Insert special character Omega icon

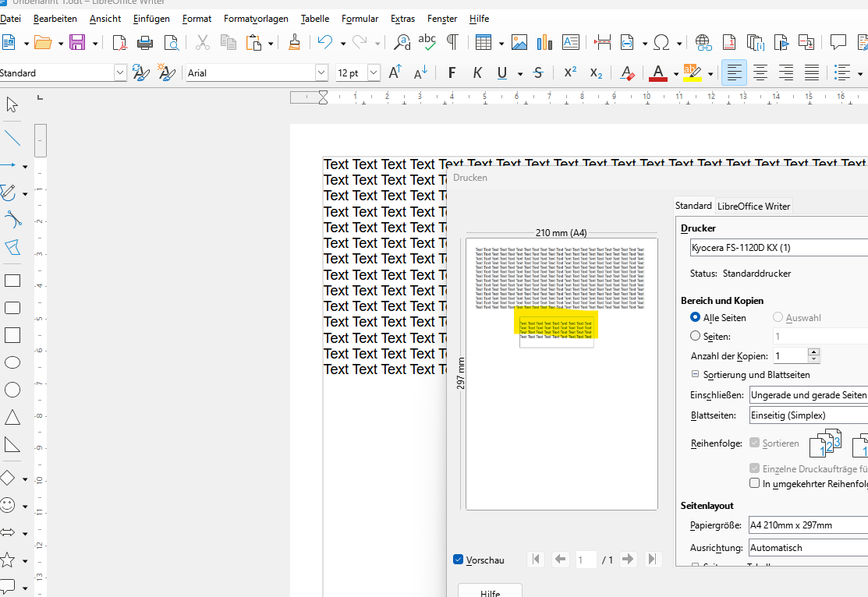[661, 43]
